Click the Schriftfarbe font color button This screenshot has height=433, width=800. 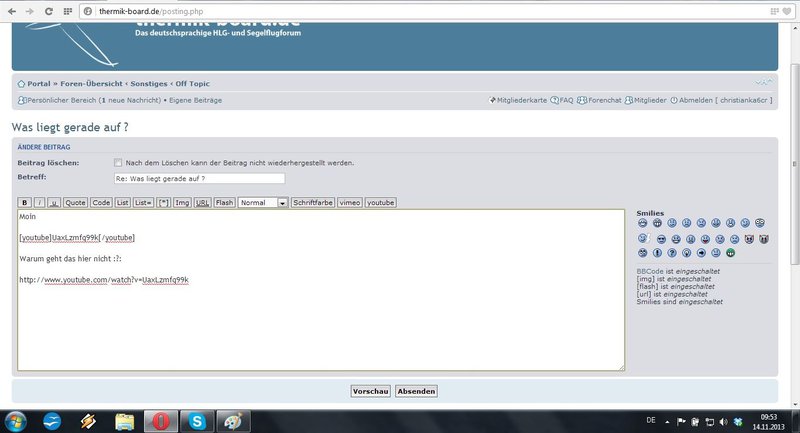click(312, 202)
